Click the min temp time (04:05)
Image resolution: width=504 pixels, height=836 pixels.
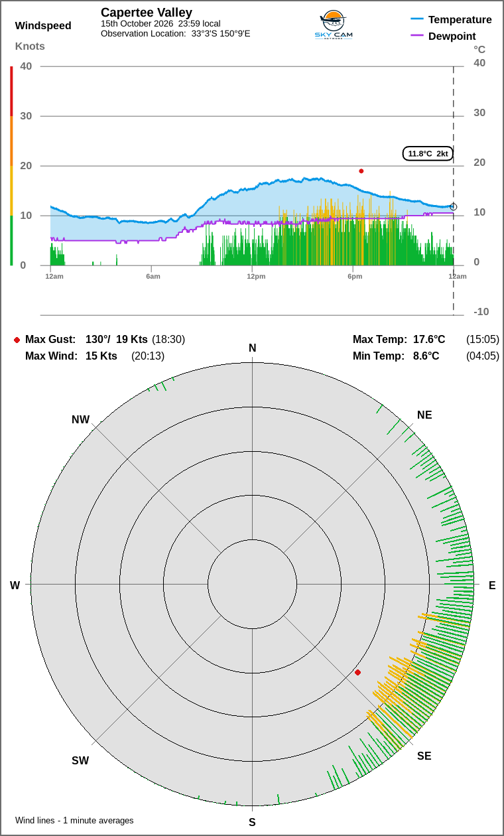point(483,356)
